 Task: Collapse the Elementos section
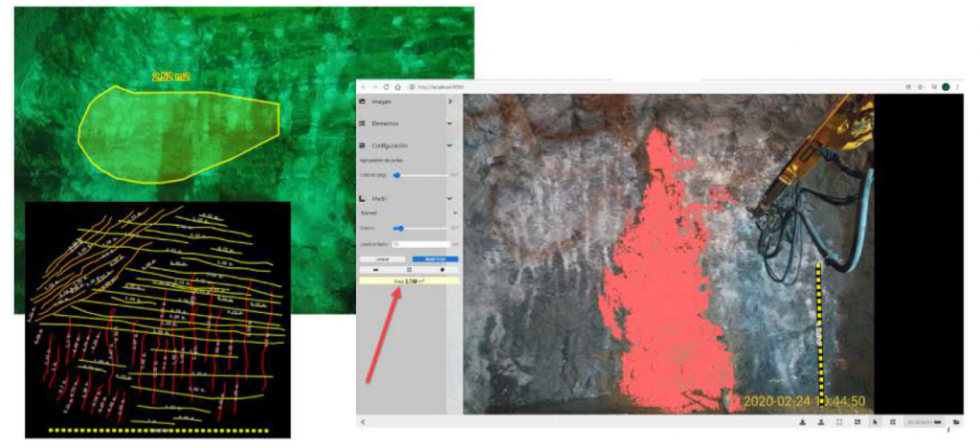click(x=450, y=123)
